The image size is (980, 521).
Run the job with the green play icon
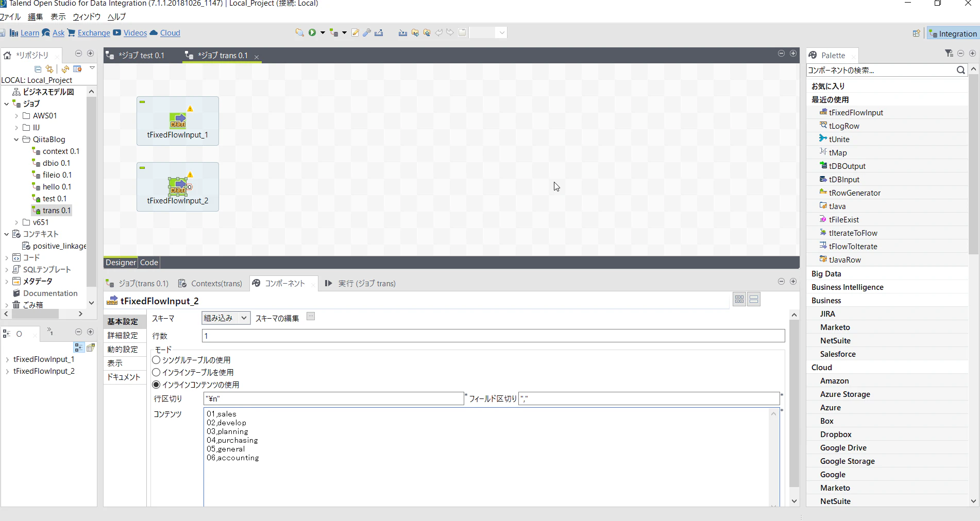[x=312, y=32]
